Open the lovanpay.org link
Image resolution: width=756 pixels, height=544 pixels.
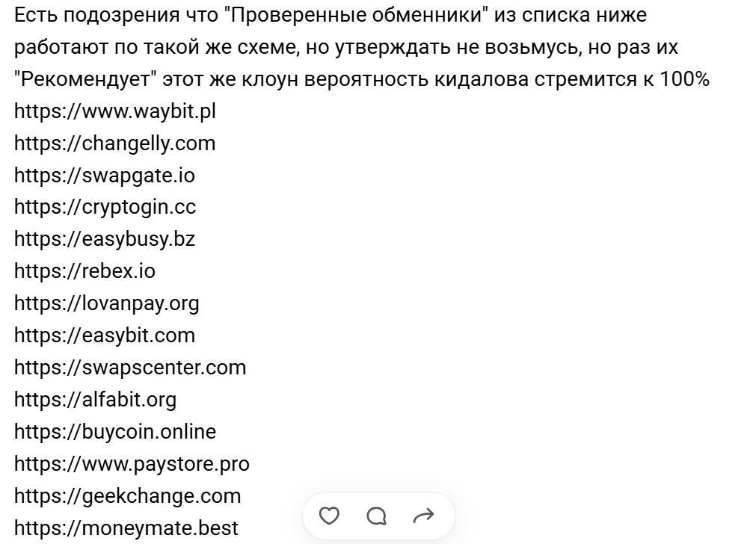(106, 303)
